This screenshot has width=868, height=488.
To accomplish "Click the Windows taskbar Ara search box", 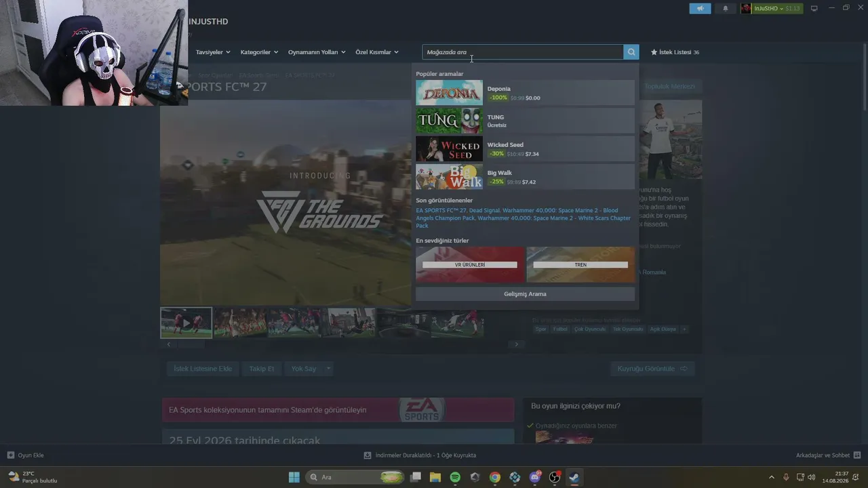I will (x=356, y=477).
